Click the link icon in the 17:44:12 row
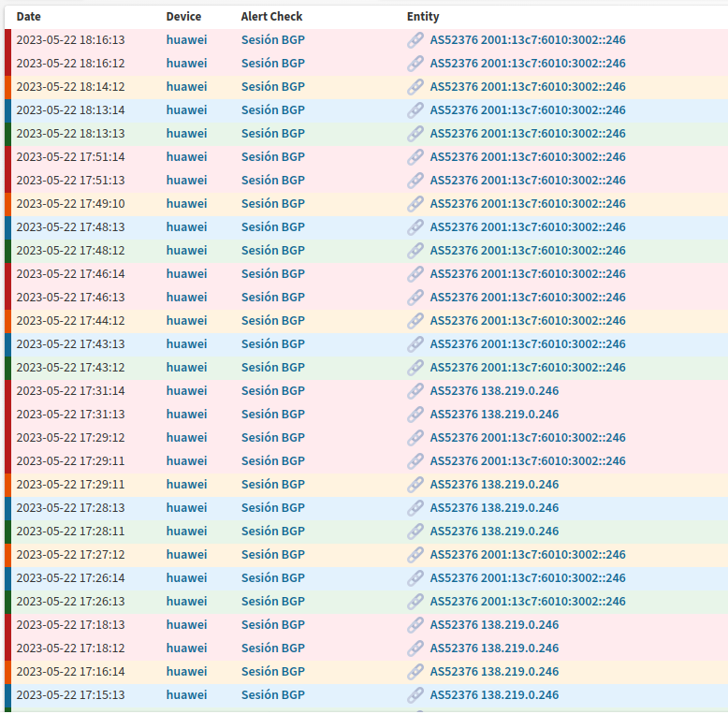This screenshot has height=714, width=728. coord(415,321)
